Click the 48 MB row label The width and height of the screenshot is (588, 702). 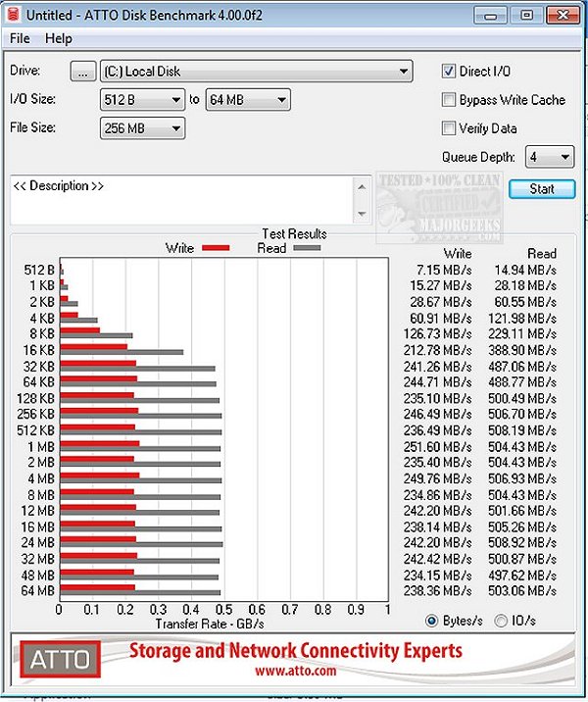[37, 575]
